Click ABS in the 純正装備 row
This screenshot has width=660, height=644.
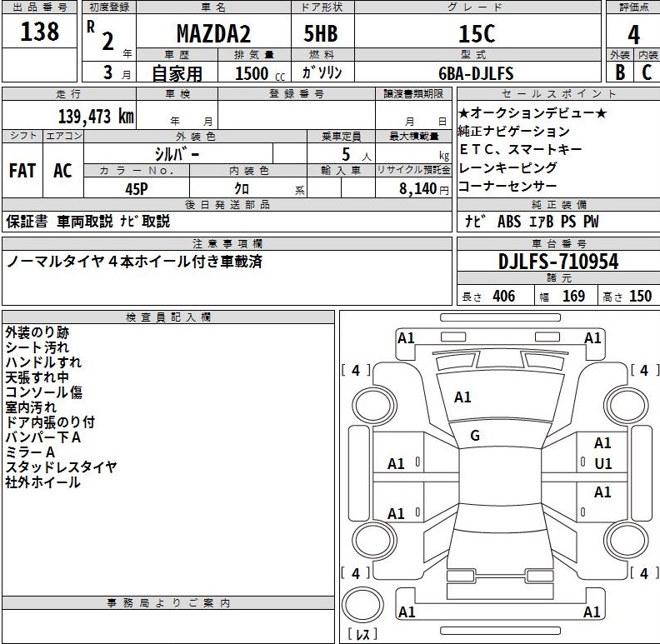tap(509, 222)
